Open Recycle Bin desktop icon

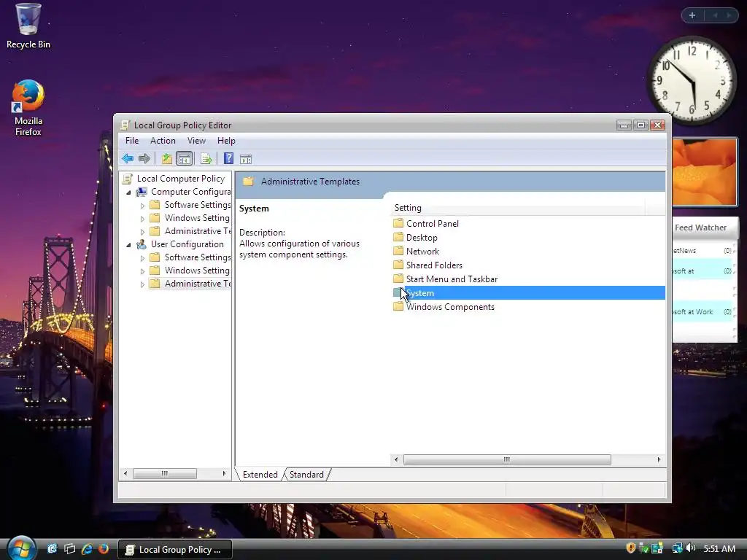[28, 26]
